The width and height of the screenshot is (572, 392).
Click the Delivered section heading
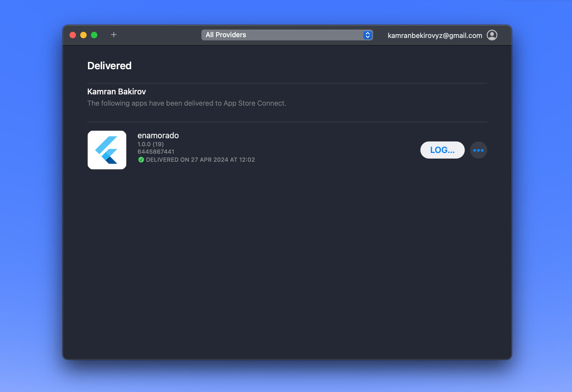coord(109,66)
